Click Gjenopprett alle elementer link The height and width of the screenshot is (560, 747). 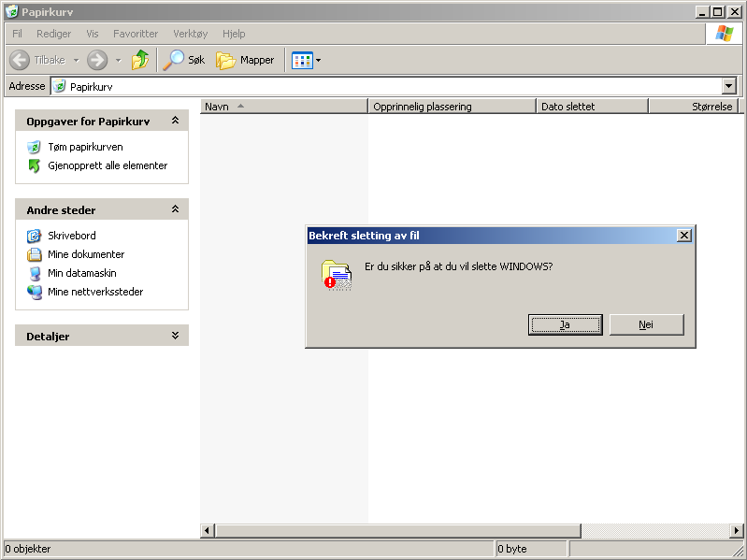pos(108,165)
